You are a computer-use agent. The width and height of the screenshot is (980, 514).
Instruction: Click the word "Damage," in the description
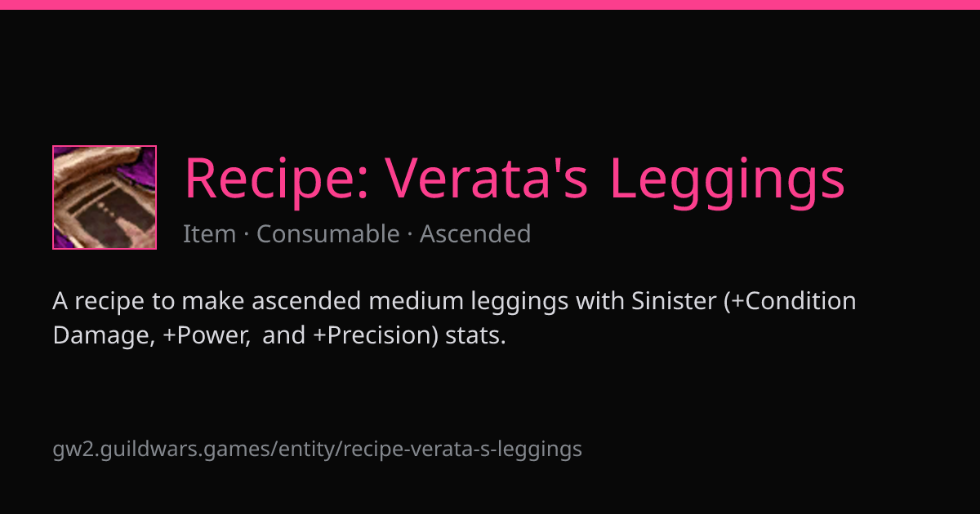(x=105, y=337)
